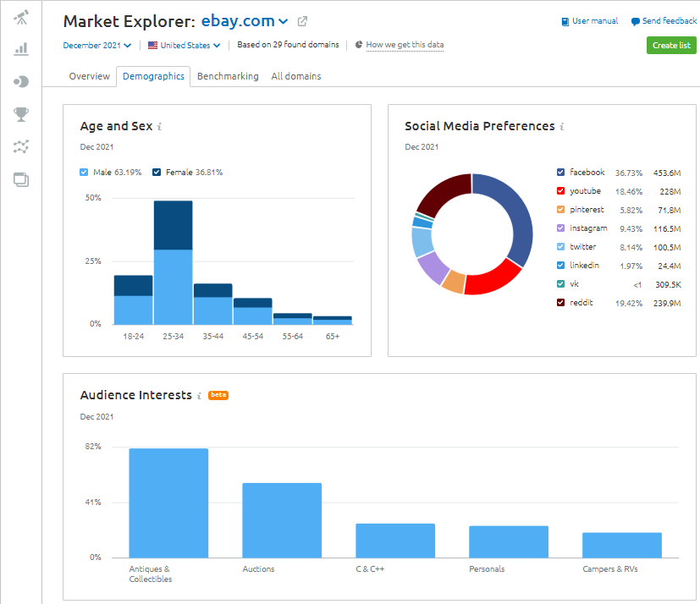The height and width of the screenshot is (604, 700).
Task: Select the Demographics tab
Action: pos(153,76)
